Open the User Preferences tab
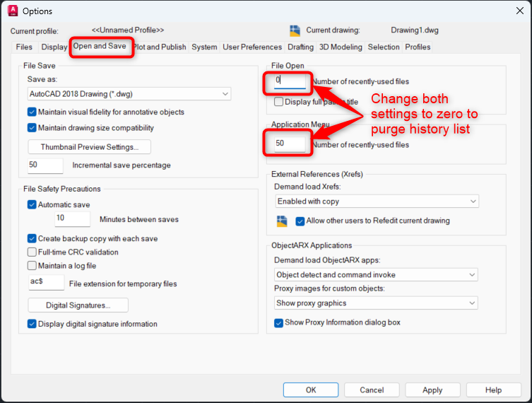The width and height of the screenshot is (532, 403). [x=252, y=47]
